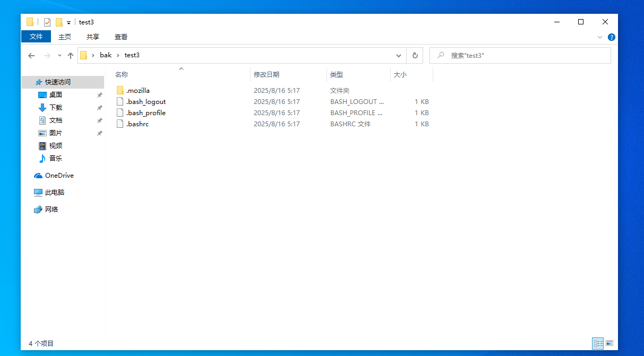This screenshot has width=644, height=356.
Task: Select the .bash_logout file
Action: coord(146,102)
